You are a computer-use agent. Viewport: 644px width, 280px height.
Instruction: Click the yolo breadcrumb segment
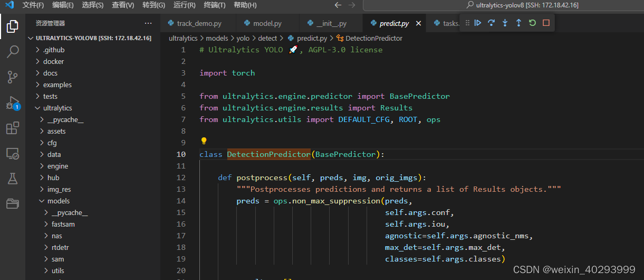(x=243, y=38)
